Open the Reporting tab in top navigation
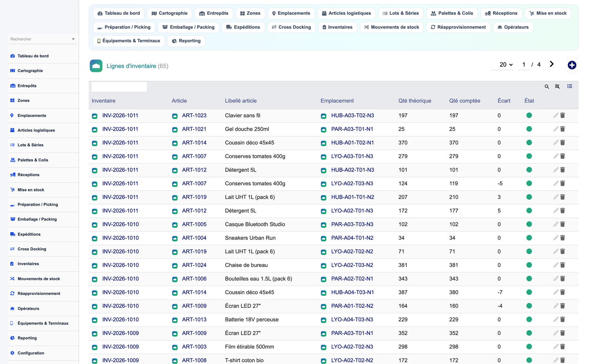 click(x=186, y=41)
